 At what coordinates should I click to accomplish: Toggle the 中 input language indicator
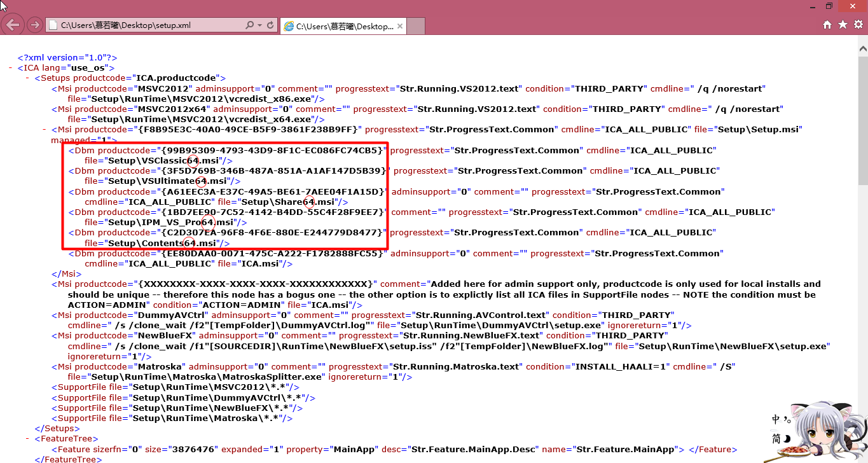pyautogui.click(x=776, y=419)
